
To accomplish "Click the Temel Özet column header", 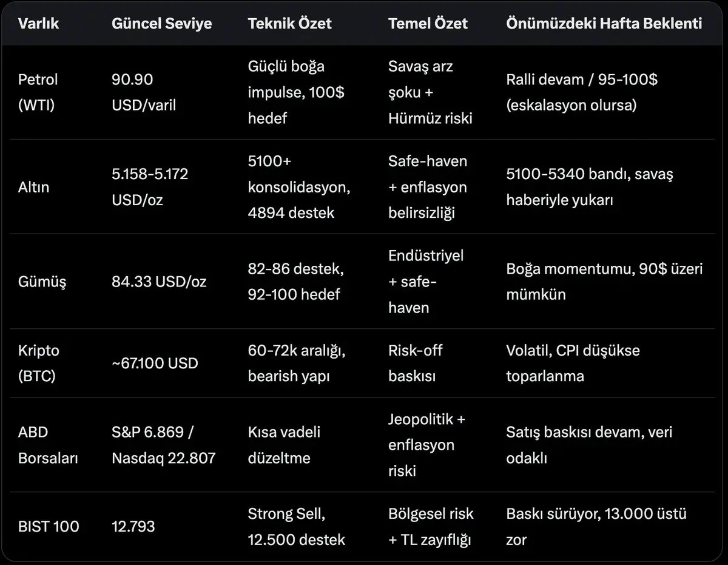I will coord(428,24).
